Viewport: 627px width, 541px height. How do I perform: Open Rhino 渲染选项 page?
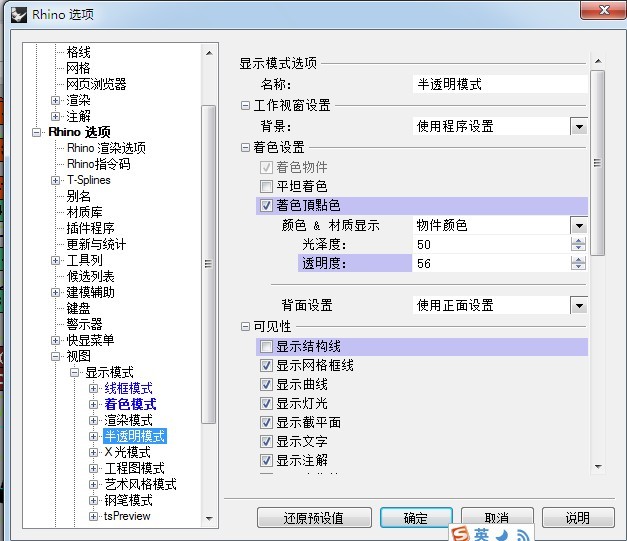click(x=106, y=148)
